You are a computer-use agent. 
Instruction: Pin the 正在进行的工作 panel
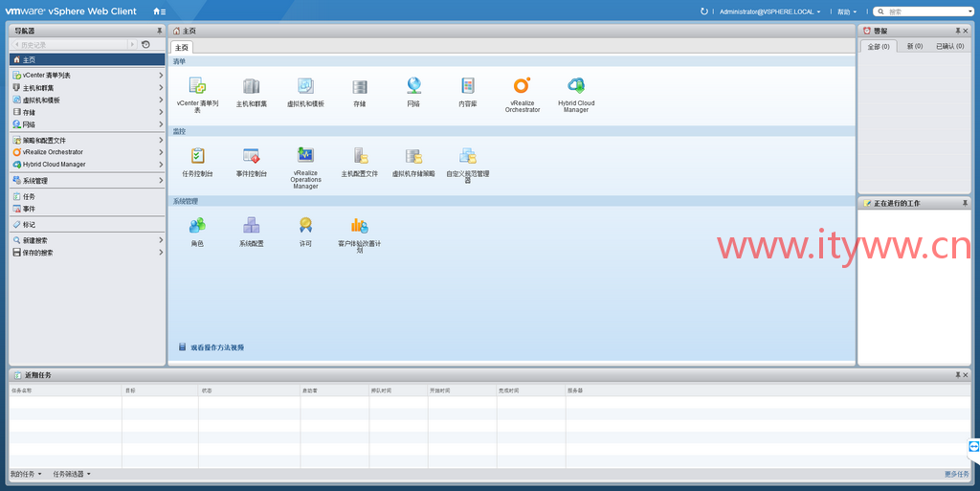coord(965,203)
